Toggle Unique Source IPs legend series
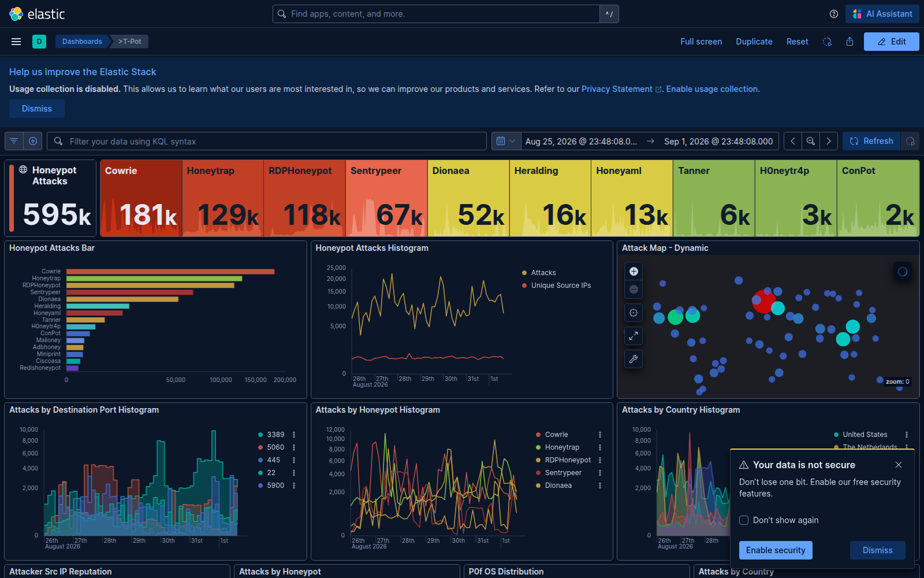This screenshot has height=578, width=924. pos(561,286)
